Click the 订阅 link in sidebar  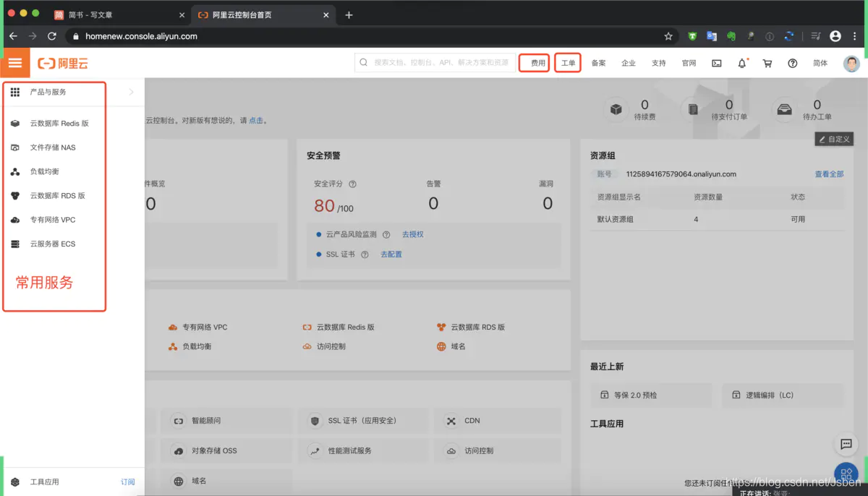[x=127, y=482]
